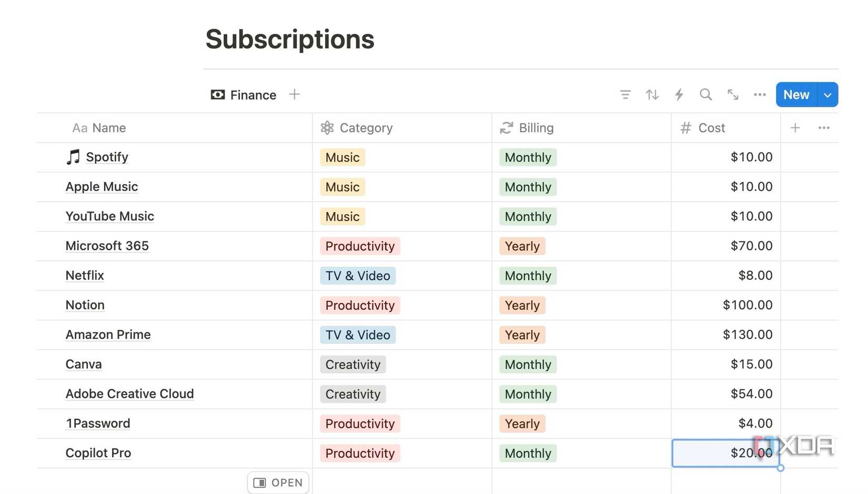Open the New button's dropdown chevron
Image resolution: width=868 pixels, height=494 pixels.
[827, 95]
